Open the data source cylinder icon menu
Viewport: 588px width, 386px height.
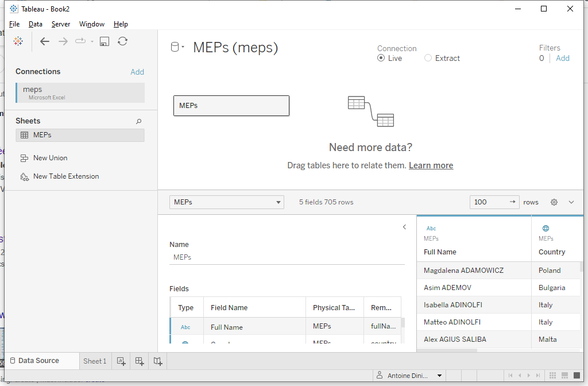[175, 47]
